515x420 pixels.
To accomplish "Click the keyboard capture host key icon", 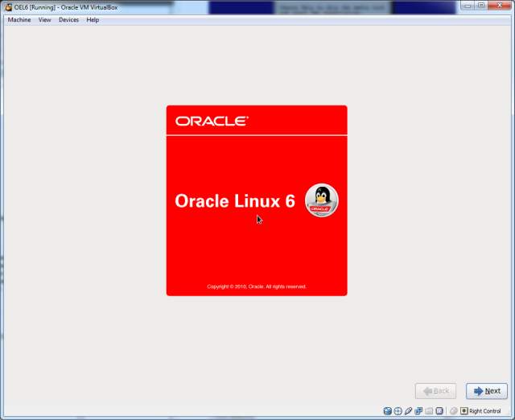I will tap(464, 411).
